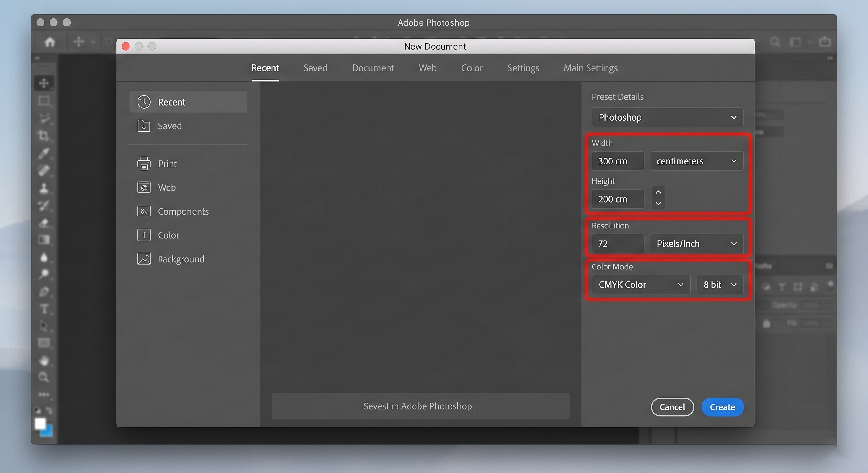Screen dimensions: 868x473
Task: Open the Search icon in Photoshop's top bar
Action: [x=775, y=42]
